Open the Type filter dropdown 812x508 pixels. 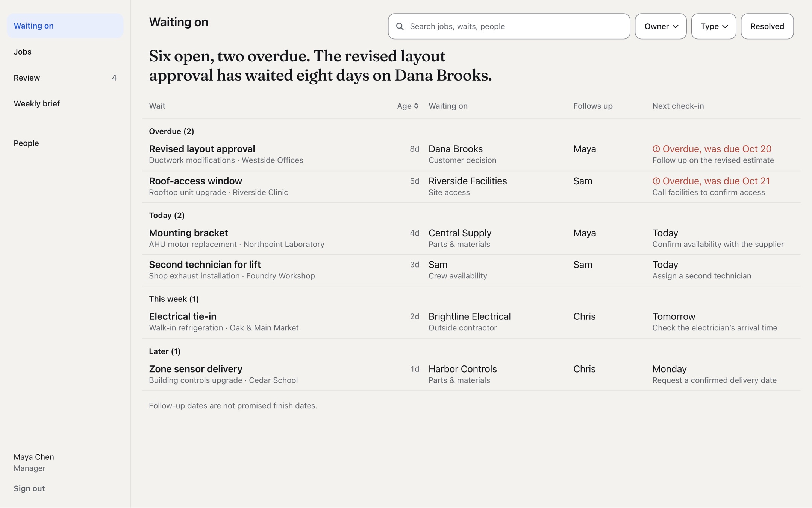(x=714, y=26)
